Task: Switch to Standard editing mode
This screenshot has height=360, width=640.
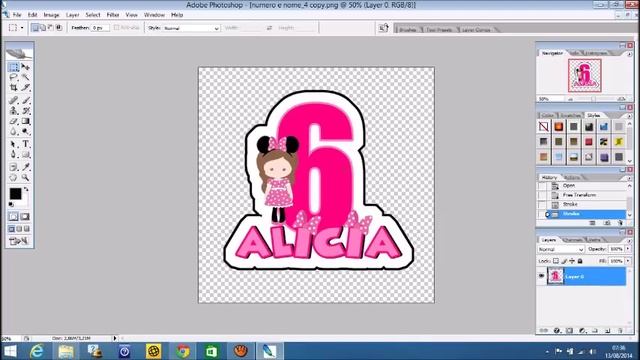Action: click(13, 217)
